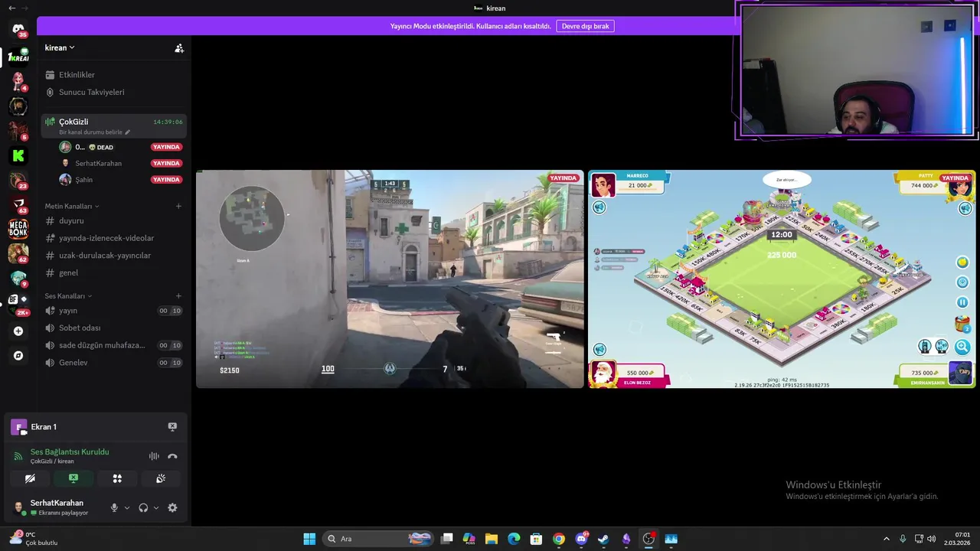Toggle the camera on in the voice panel
980x551 pixels.
[30, 478]
